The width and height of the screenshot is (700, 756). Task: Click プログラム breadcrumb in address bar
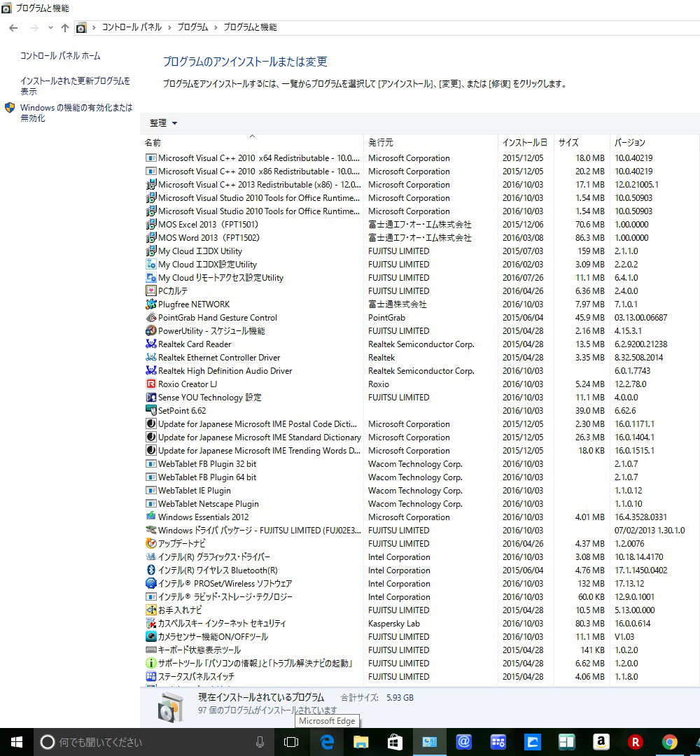[192, 27]
